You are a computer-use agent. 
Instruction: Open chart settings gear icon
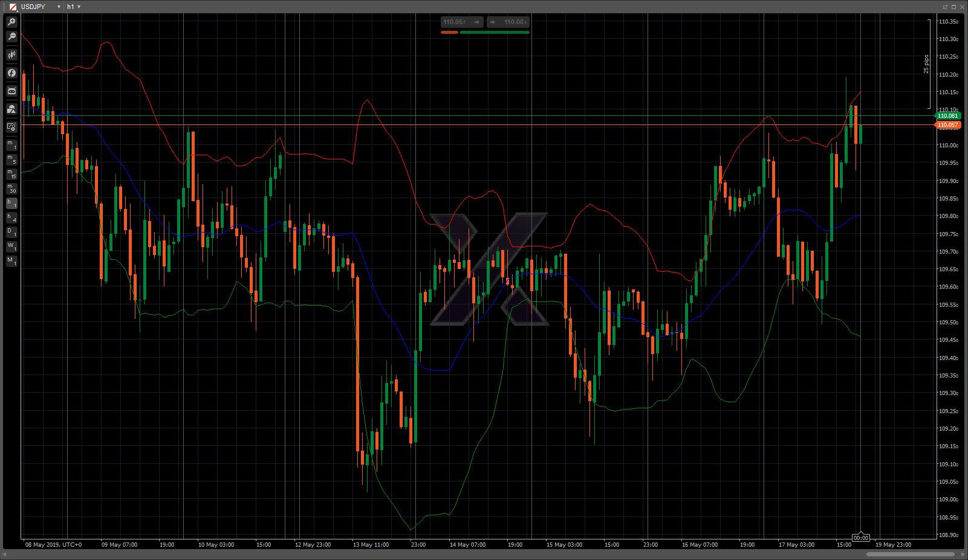(11, 127)
